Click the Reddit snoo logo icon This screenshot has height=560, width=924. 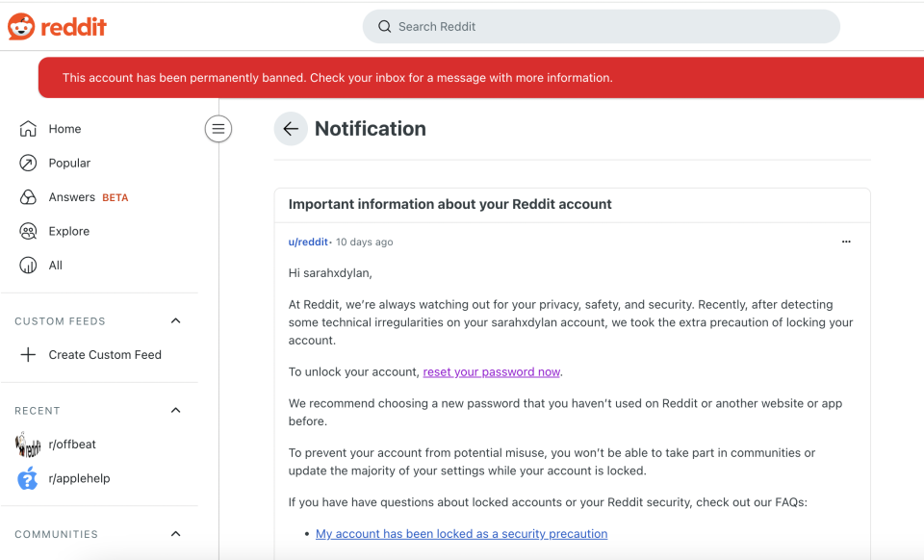click(x=21, y=27)
